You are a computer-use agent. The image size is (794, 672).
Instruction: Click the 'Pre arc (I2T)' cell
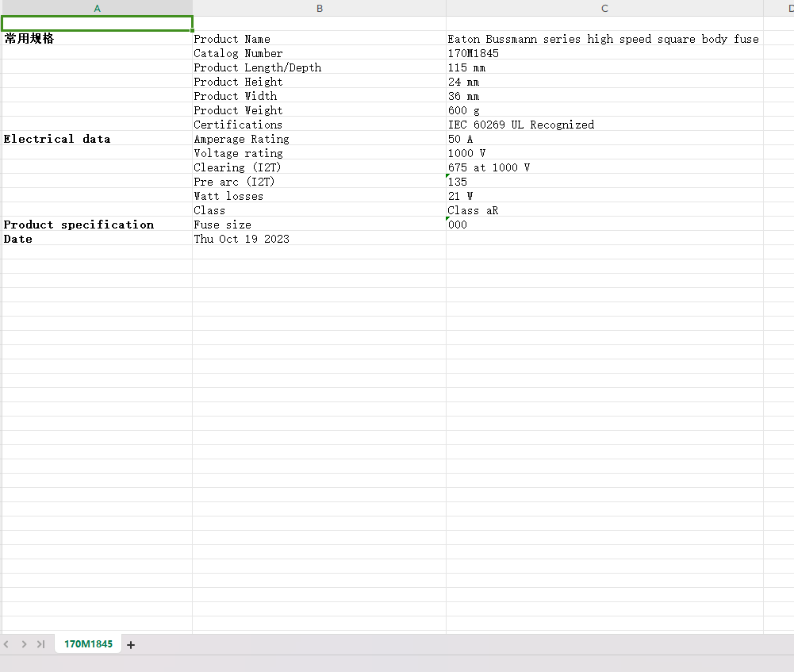(x=320, y=182)
